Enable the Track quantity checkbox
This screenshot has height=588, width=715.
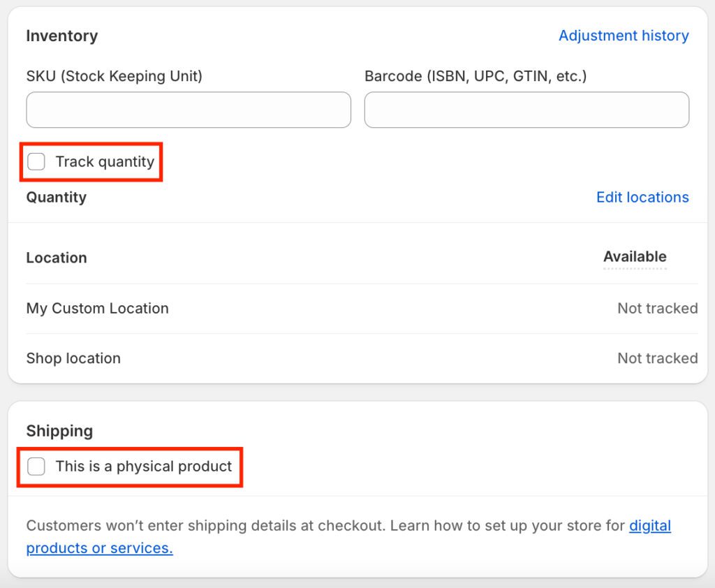36,162
